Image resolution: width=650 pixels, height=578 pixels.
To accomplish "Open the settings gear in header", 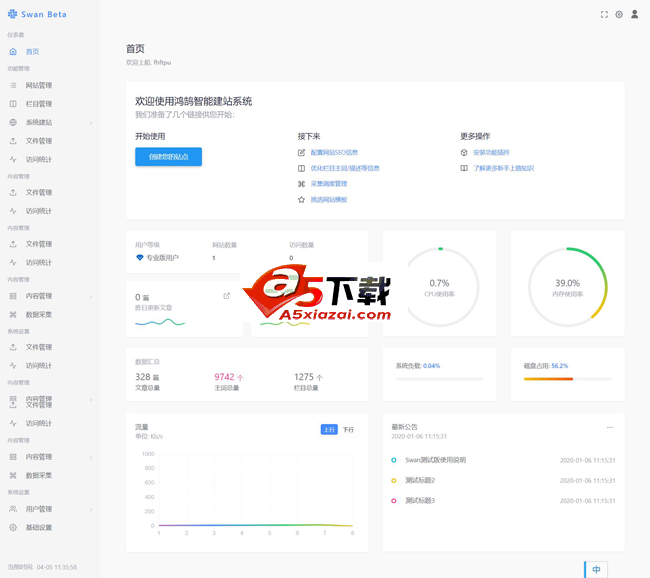I will click(x=619, y=15).
